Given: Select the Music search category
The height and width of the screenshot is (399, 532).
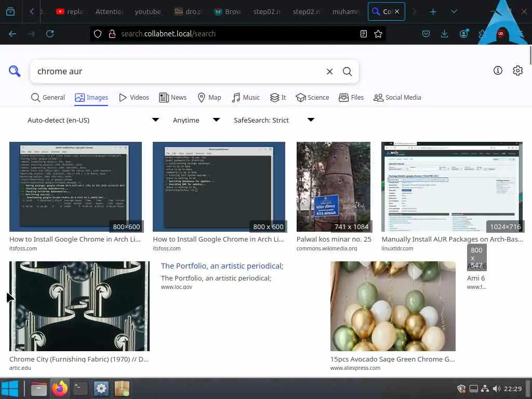Looking at the screenshot, I should [x=246, y=97].
